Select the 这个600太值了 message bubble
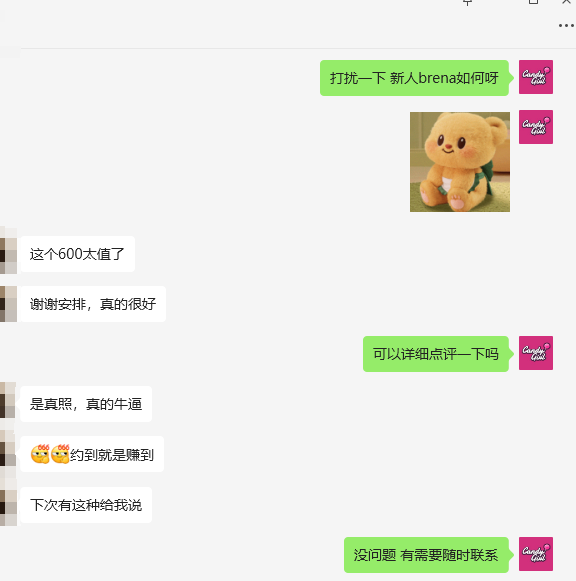The image size is (576, 581). click(77, 254)
